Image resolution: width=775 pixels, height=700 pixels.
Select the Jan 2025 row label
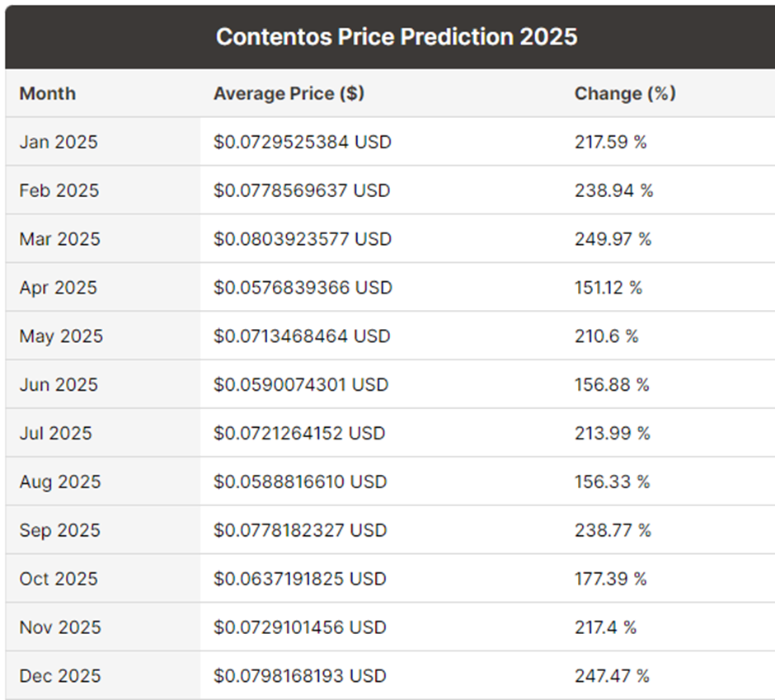59,142
